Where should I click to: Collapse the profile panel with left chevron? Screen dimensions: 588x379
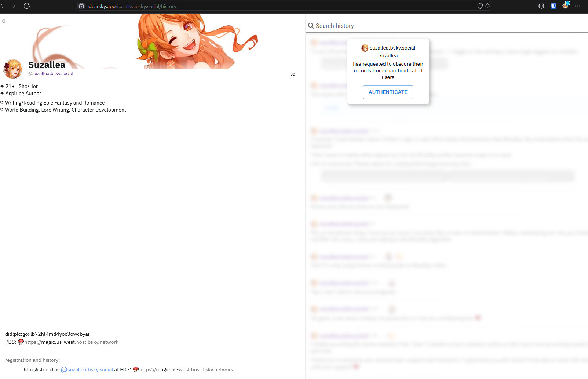pyautogui.click(x=3, y=21)
